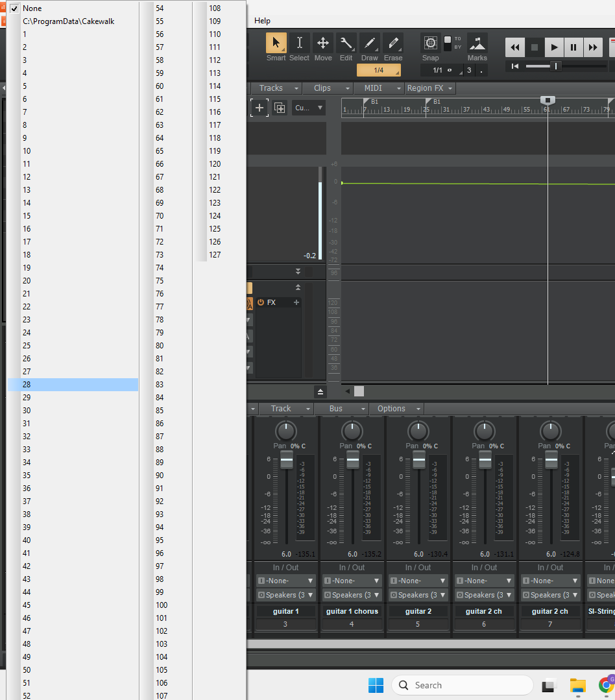Select the Smart tool

[x=276, y=43]
